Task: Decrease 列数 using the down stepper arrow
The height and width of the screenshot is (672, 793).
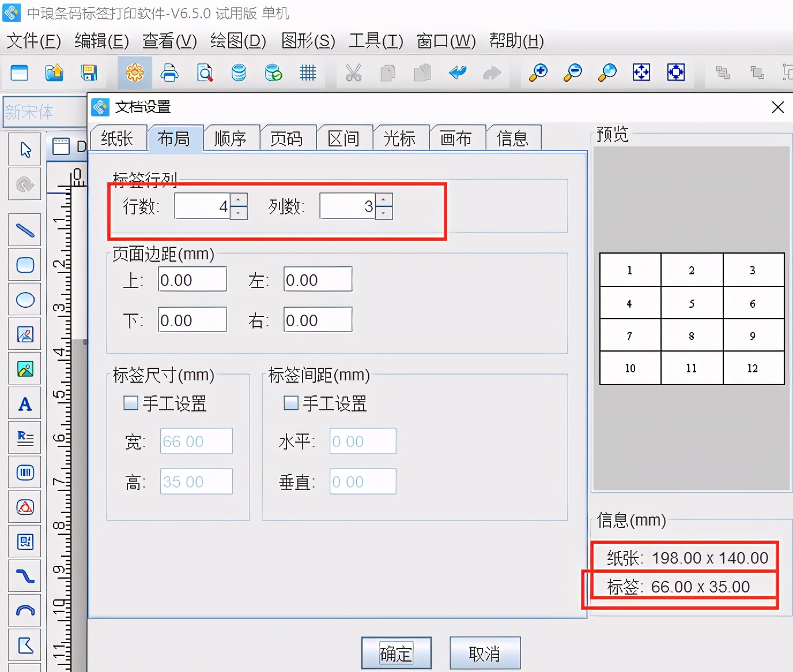Action: [x=384, y=213]
